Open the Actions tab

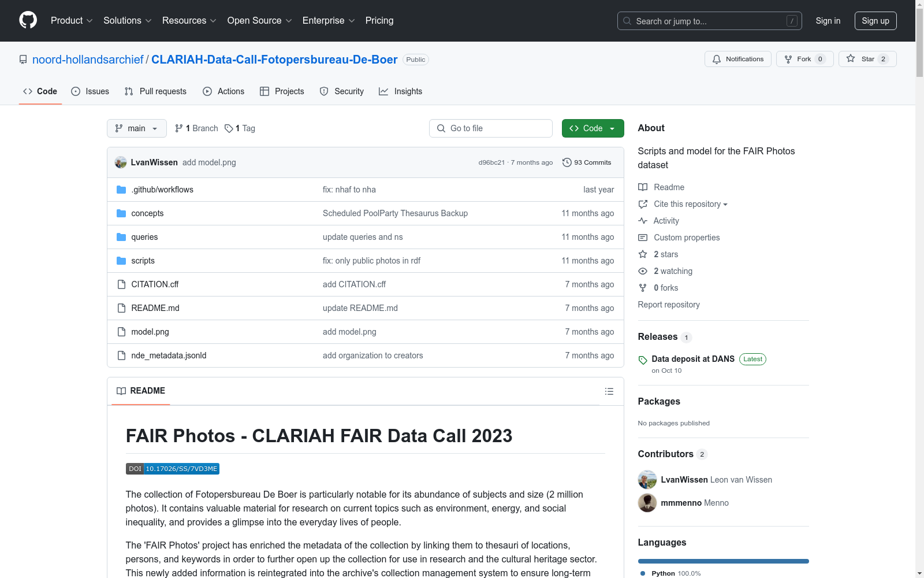point(223,91)
